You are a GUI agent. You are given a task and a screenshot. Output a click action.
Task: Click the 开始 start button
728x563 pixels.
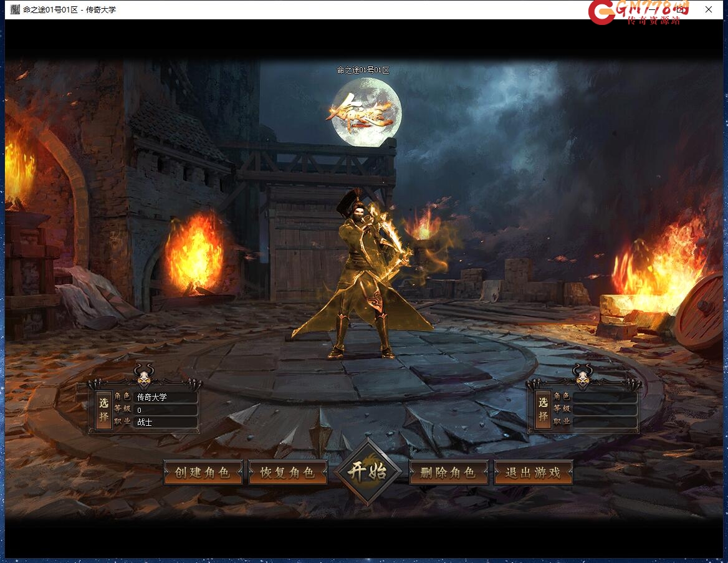pos(368,471)
